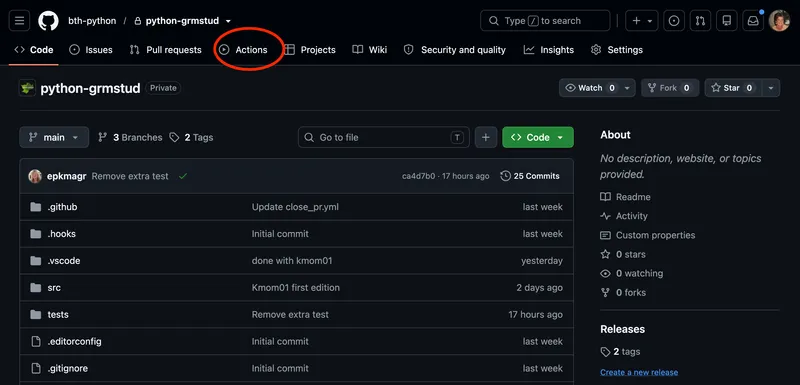800x385 pixels.
Task: Click the src folder icon
Action: coord(36,288)
